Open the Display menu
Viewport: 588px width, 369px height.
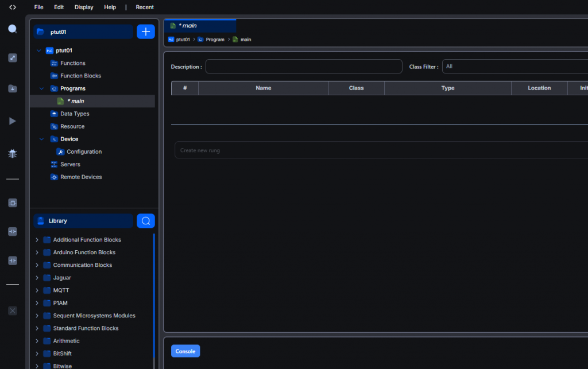(x=84, y=7)
